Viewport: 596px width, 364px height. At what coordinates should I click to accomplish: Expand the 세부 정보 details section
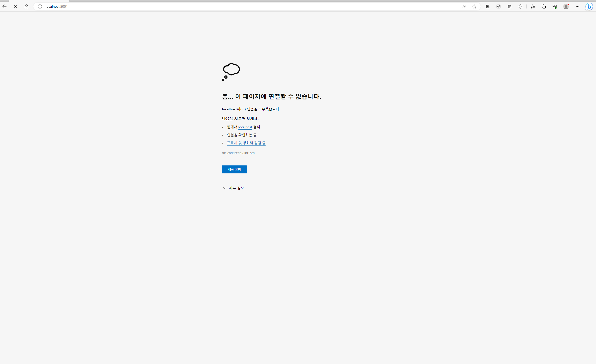(x=233, y=188)
